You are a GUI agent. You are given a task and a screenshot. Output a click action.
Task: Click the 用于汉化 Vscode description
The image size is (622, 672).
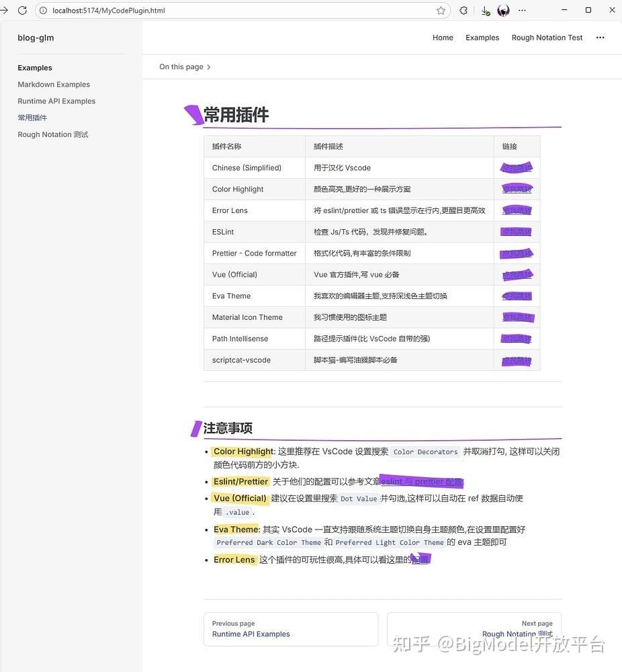pyautogui.click(x=343, y=168)
